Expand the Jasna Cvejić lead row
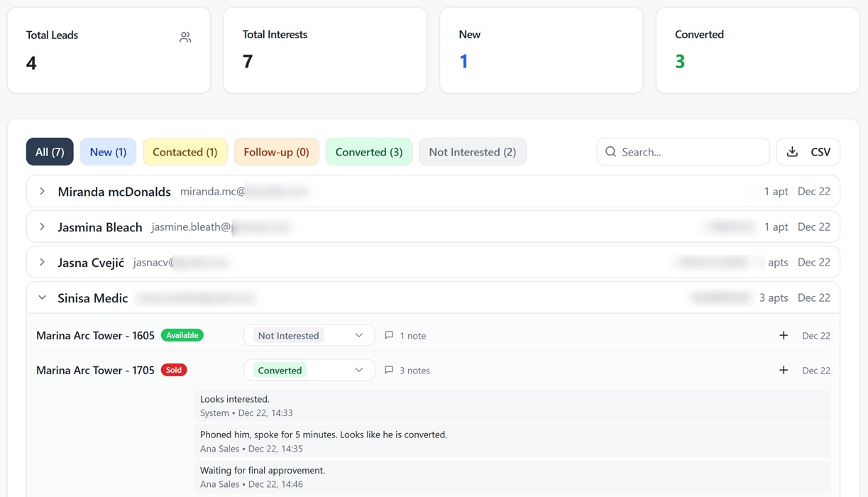The height and width of the screenshot is (497, 868). 43,263
